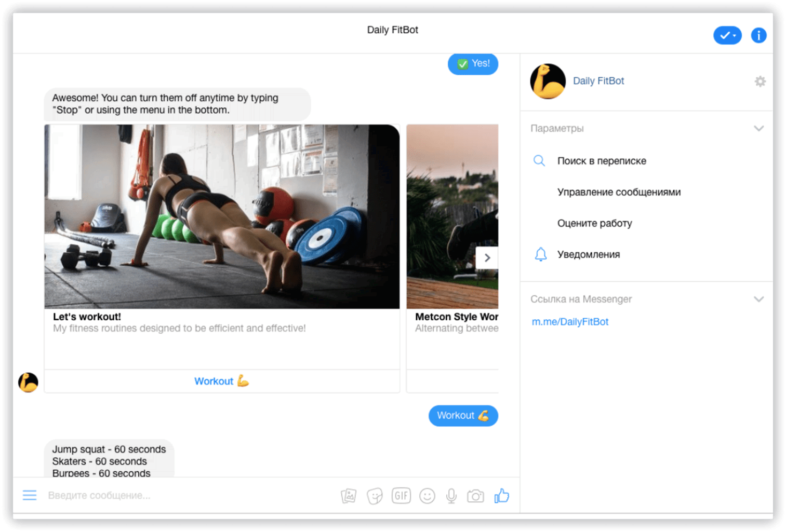Click the 'Let's workout!' card title

pyautogui.click(x=87, y=317)
